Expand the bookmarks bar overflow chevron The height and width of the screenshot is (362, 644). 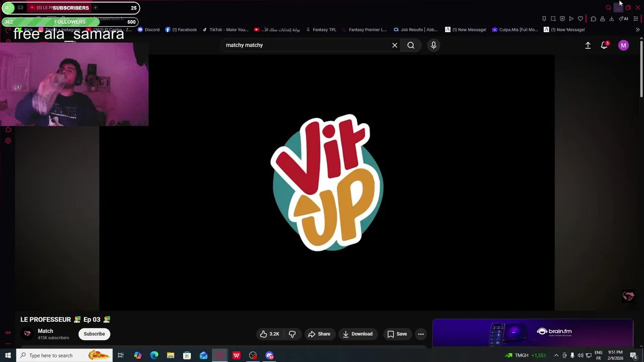pyautogui.click(x=637, y=30)
